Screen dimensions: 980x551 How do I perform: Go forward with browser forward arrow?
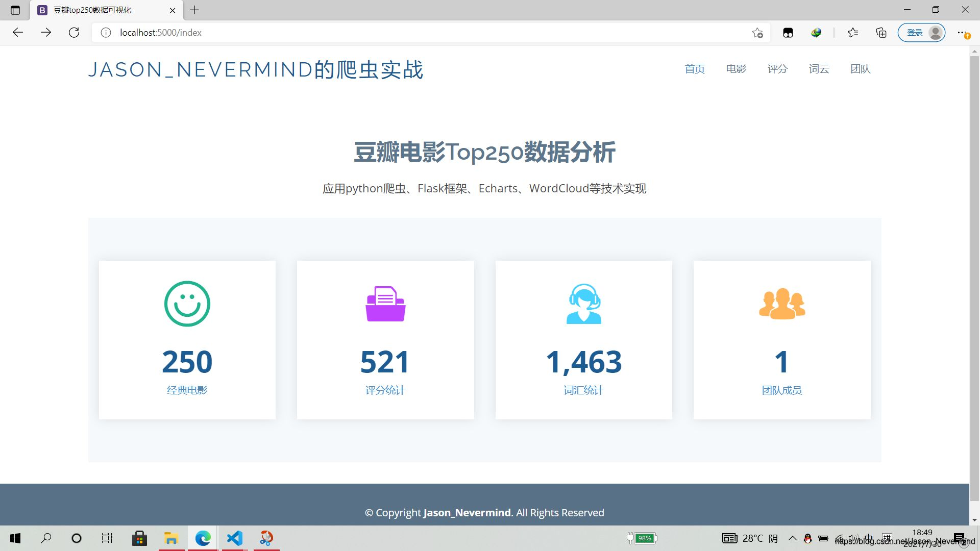[46, 33]
